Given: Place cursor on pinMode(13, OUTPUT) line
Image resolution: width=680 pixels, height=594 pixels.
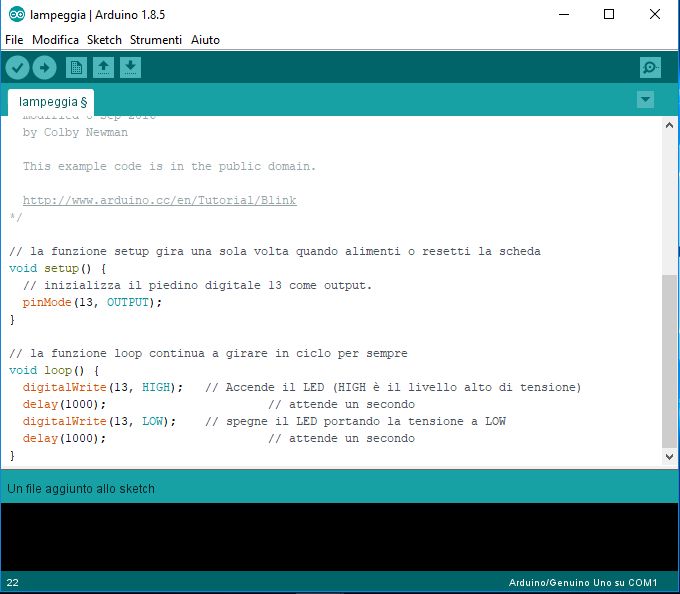Looking at the screenshot, I should (x=92, y=302).
